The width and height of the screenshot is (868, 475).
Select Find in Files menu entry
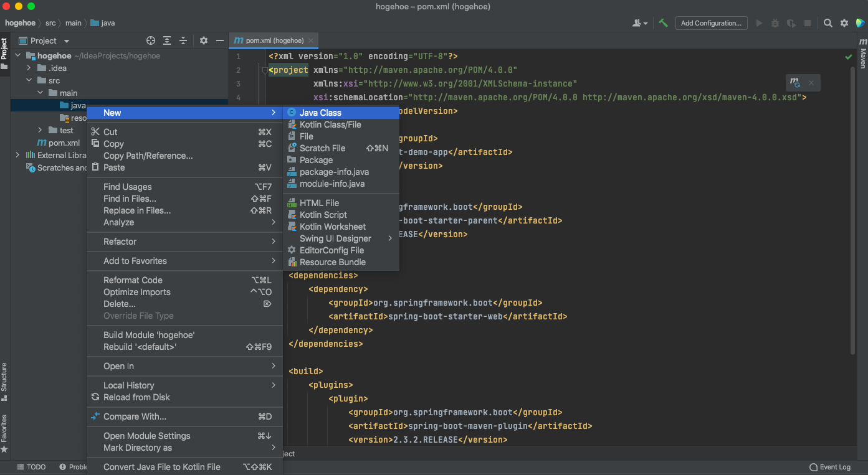184,199
